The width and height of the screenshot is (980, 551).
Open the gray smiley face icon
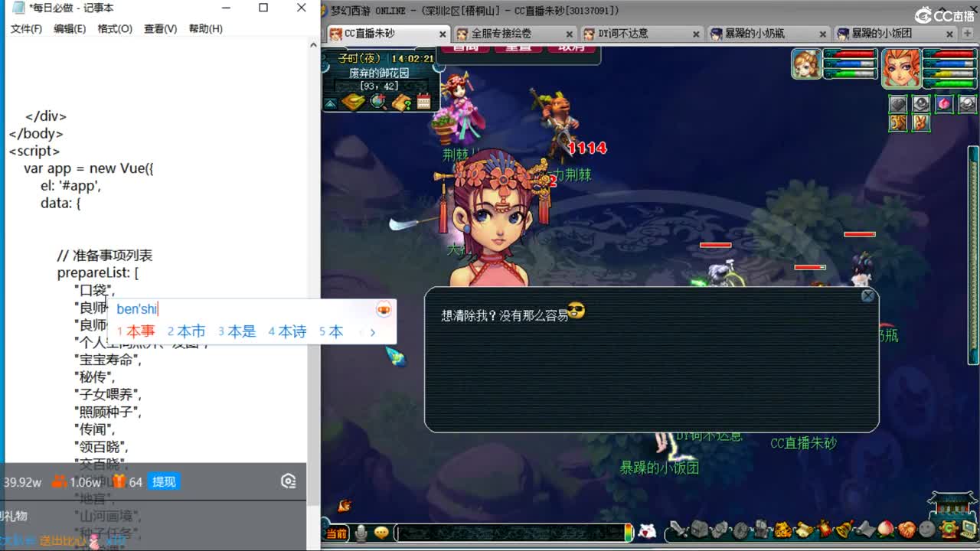click(x=927, y=529)
